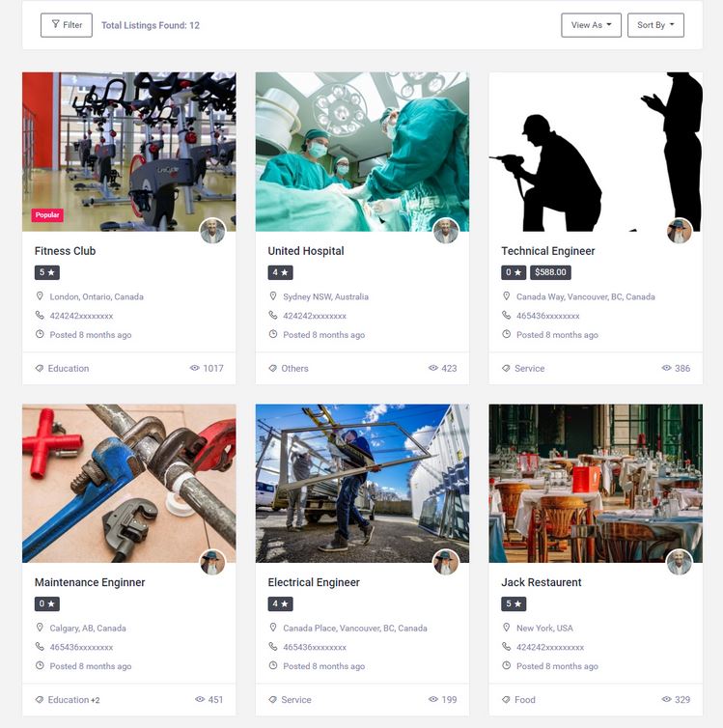Click the author avatar on Jack Restaurent card
723x728 pixels.
coord(680,562)
